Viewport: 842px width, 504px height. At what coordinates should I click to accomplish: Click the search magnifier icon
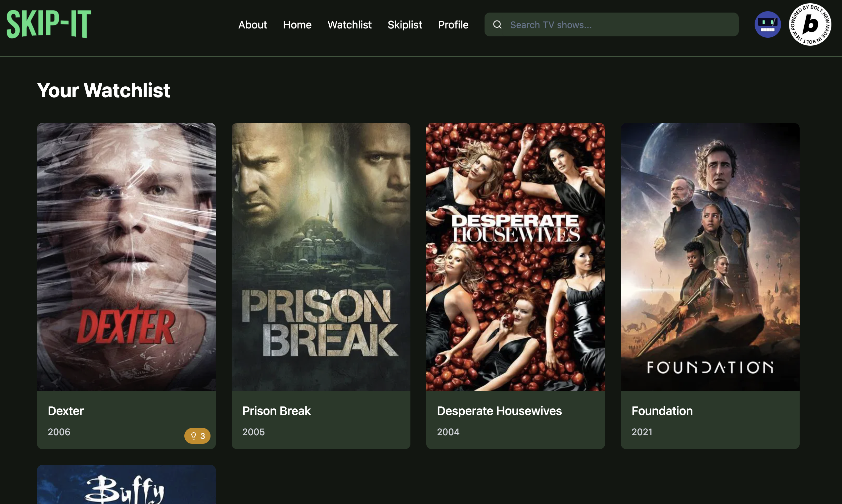[497, 24]
